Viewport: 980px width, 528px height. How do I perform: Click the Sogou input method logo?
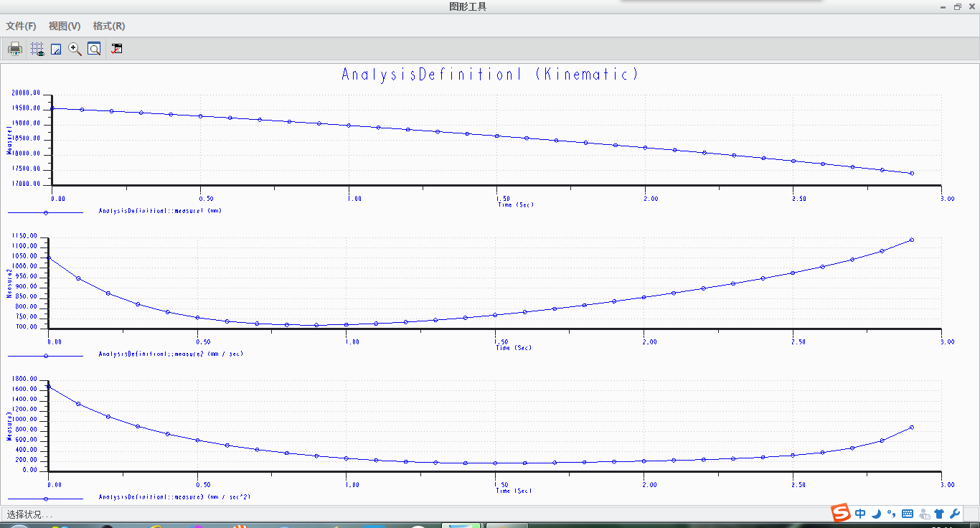pos(841,514)
